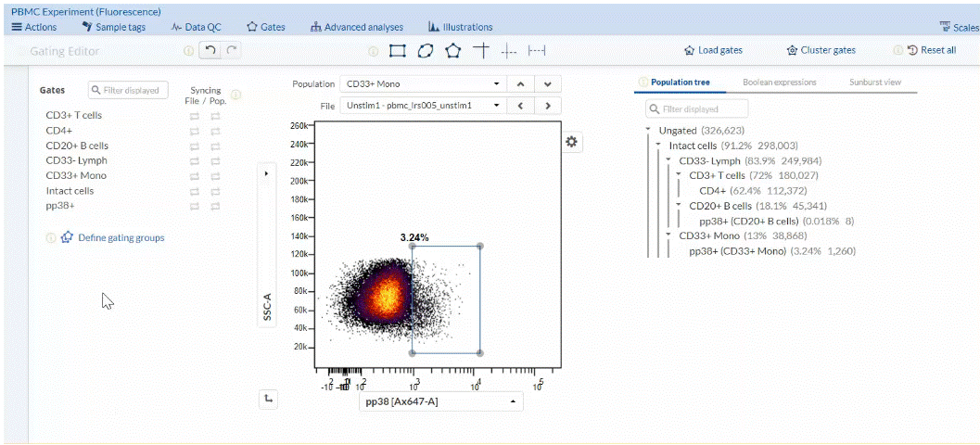Click the swap axes icon below the plot
Viewport: 980px width, 445px height.
coord(268,399)
